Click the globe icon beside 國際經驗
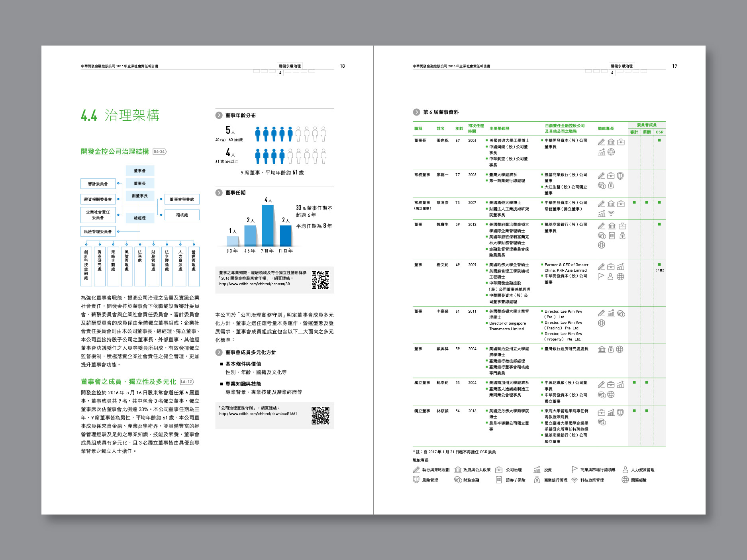747x560 pixels. [625, 480]
